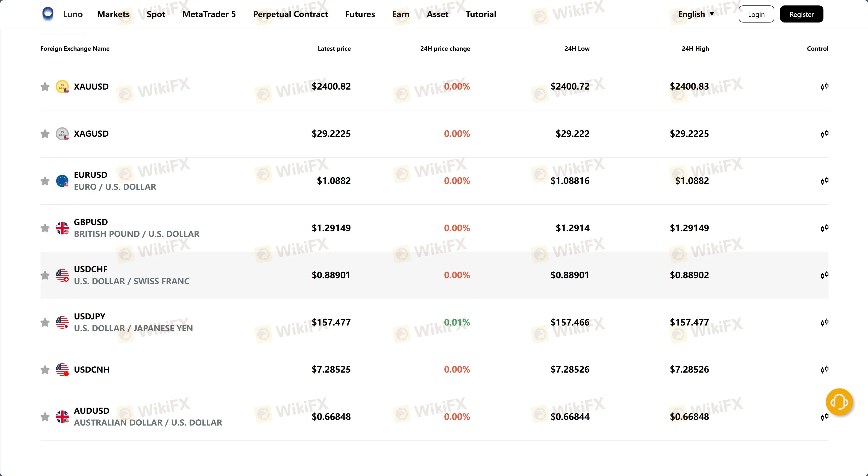The width and height of the screenshot is (868, 476).
Task: Click USDJPY 0.01% price change
Action: click(x=457, y=323)
